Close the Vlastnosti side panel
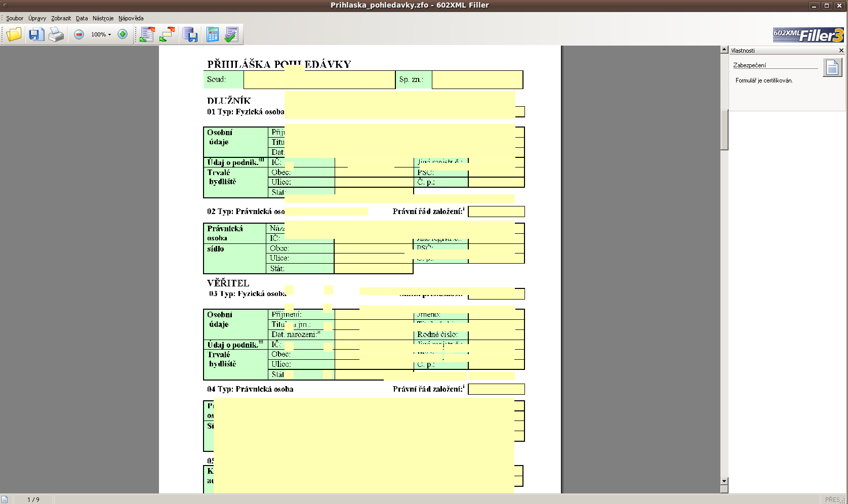Viewport: 848px width, 504px height. (x=841, y=51)
